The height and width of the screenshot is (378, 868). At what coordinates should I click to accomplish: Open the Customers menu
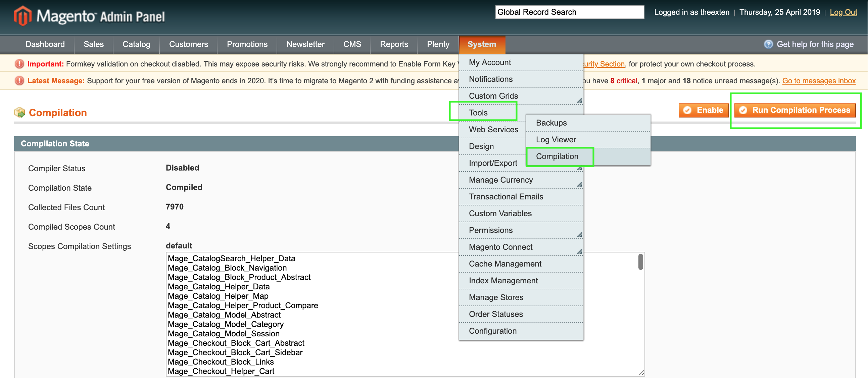[x=188, y=44]
